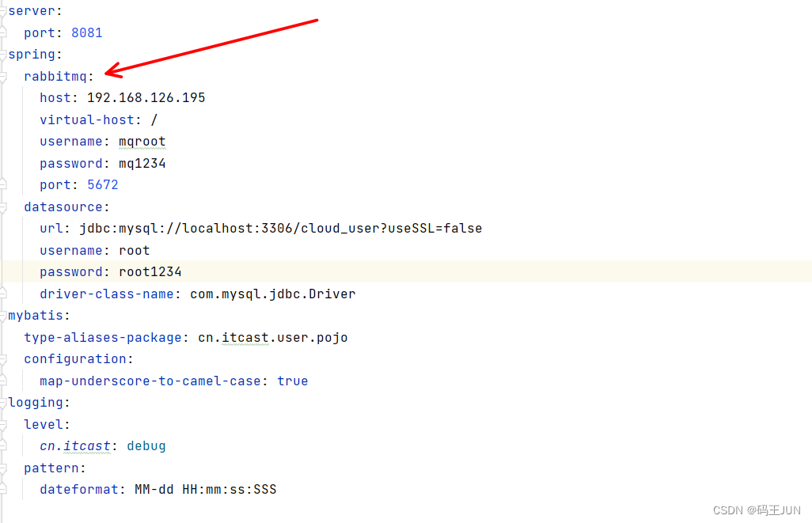Image resolution: width=812 pixels, height=523 pixels.
Task: Collapse the pattern block fold marker
Action: click(x=3, y=468)
